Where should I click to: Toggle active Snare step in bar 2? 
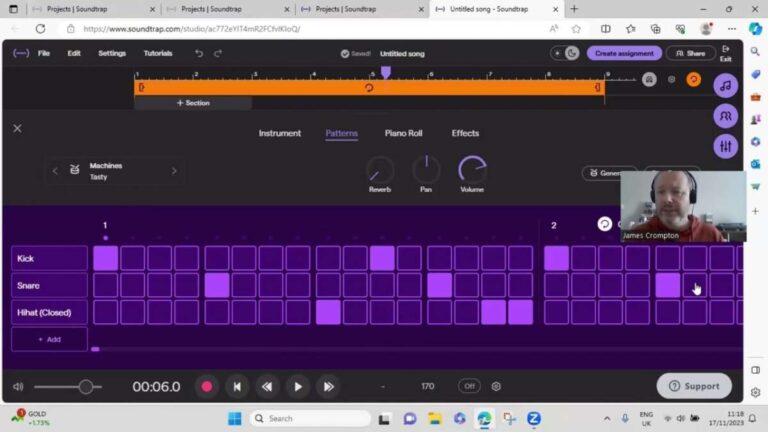click(668, 285)
